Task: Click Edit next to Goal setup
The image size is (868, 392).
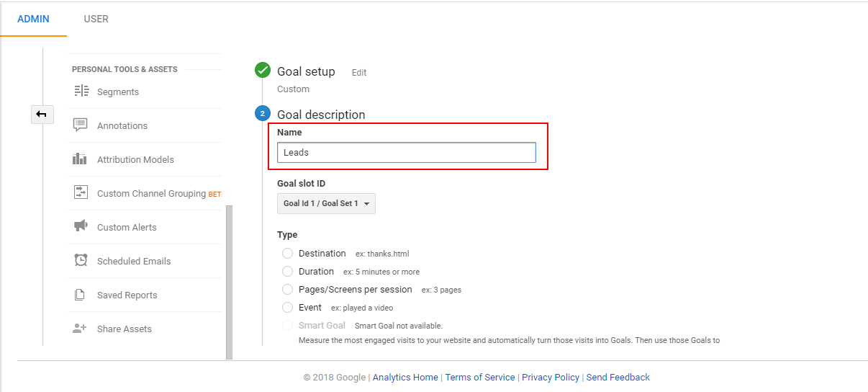Action: 359,73
